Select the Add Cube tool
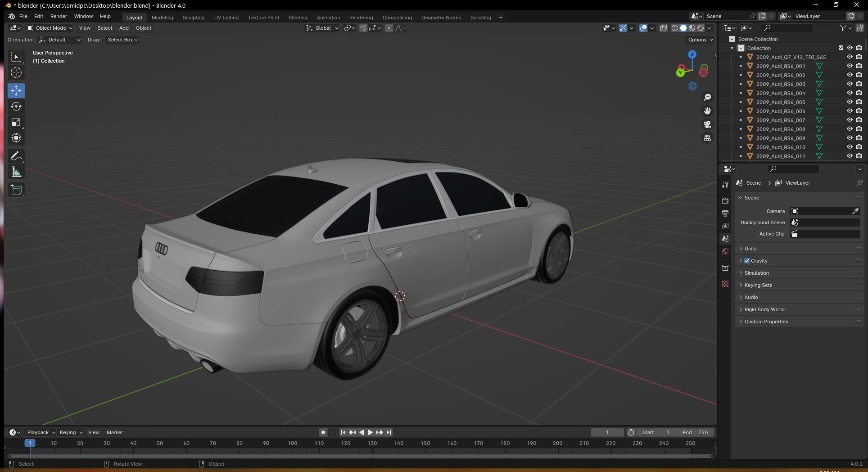The image size is (868, 472). point(16,190)
